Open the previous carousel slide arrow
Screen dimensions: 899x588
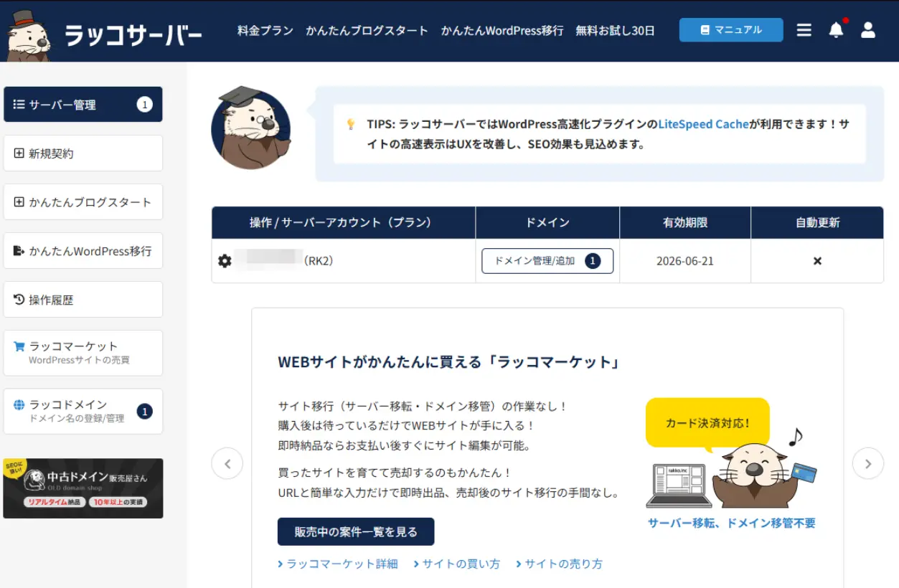(227, 464)
